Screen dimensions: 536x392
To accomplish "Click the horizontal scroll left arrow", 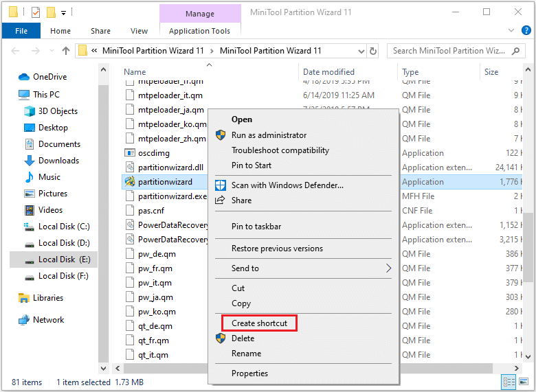I will (118, 368).
